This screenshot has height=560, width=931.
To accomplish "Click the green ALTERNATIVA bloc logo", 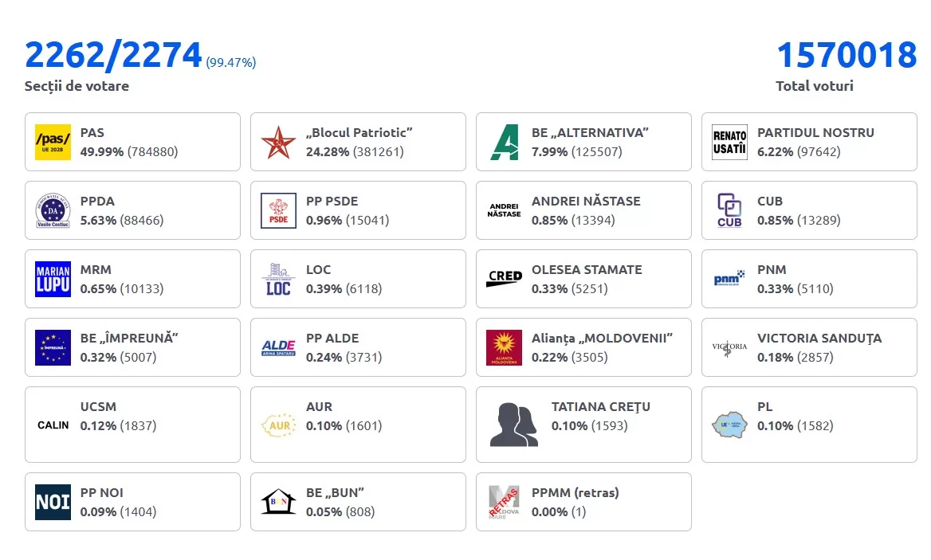I will click(x=504, y=142).
